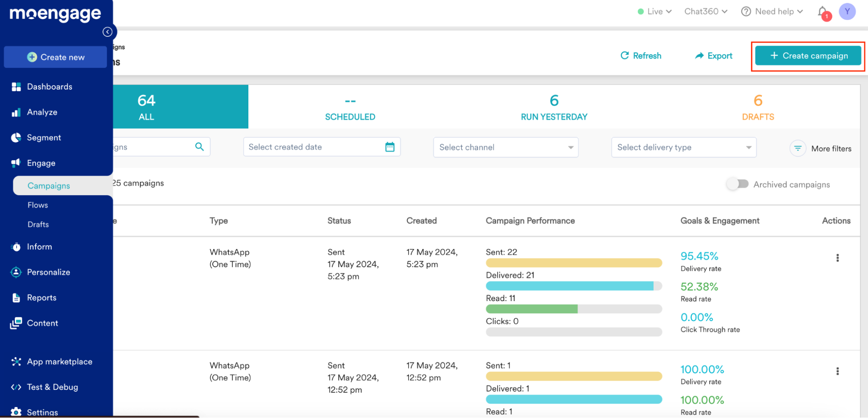Select the RUN YESTERDAY tab

pos(554,106)
